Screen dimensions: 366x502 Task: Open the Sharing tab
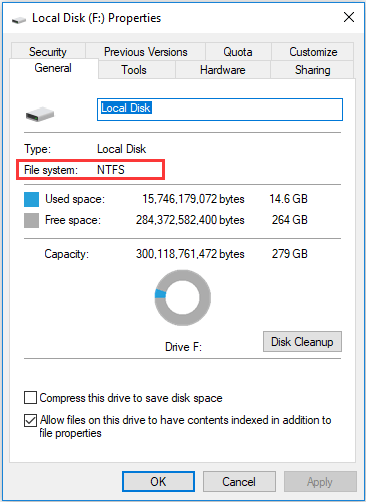point(312,70)
